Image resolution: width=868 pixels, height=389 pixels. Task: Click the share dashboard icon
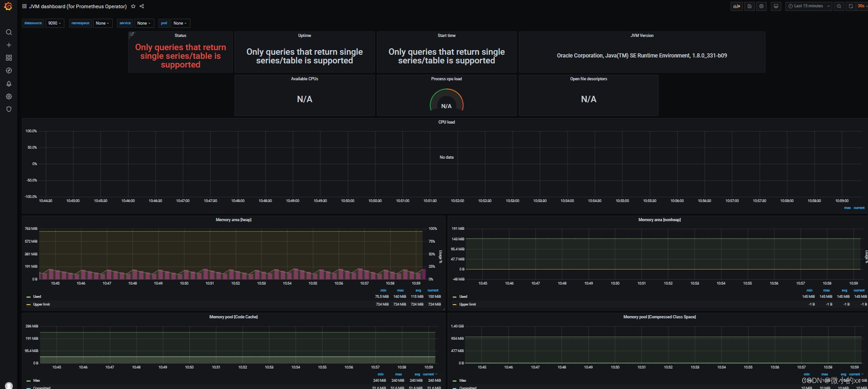(x=142, y=6)
